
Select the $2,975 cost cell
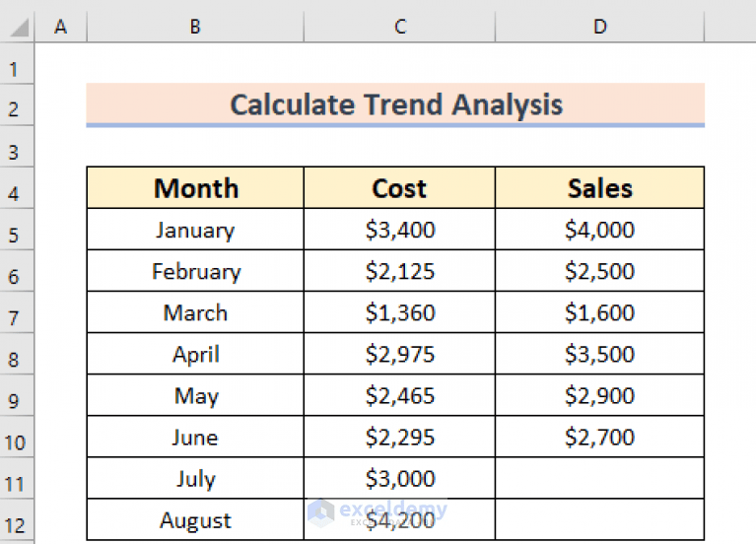point(400,354)
